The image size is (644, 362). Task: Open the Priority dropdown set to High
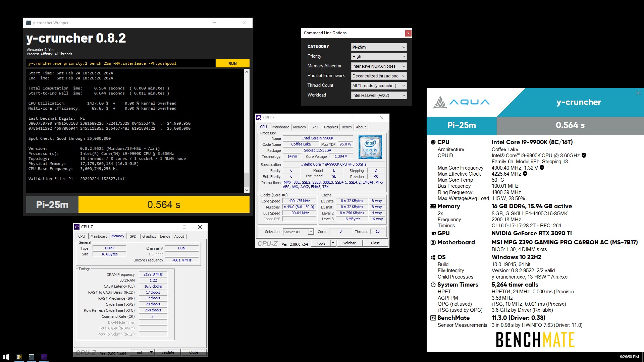[379, 57]
